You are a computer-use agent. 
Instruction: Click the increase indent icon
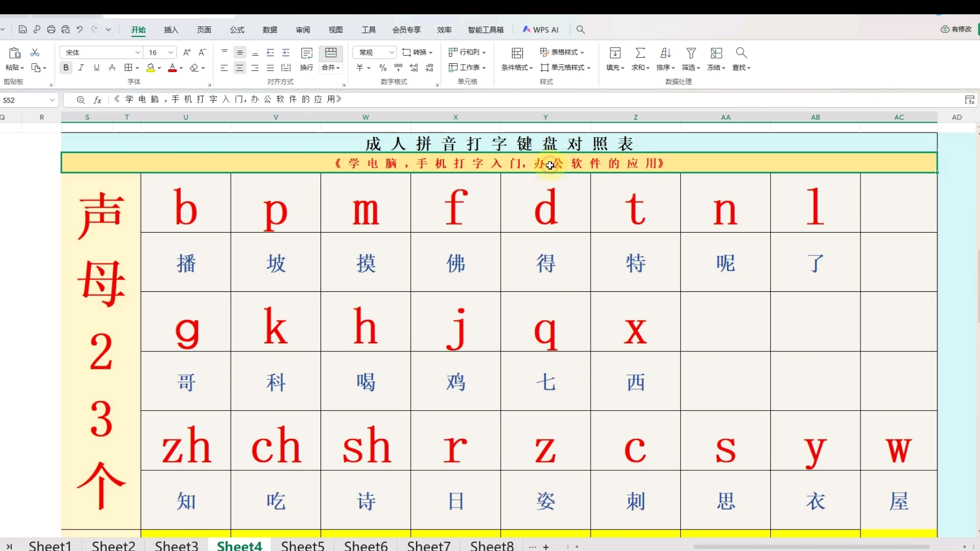coord(286,52)
